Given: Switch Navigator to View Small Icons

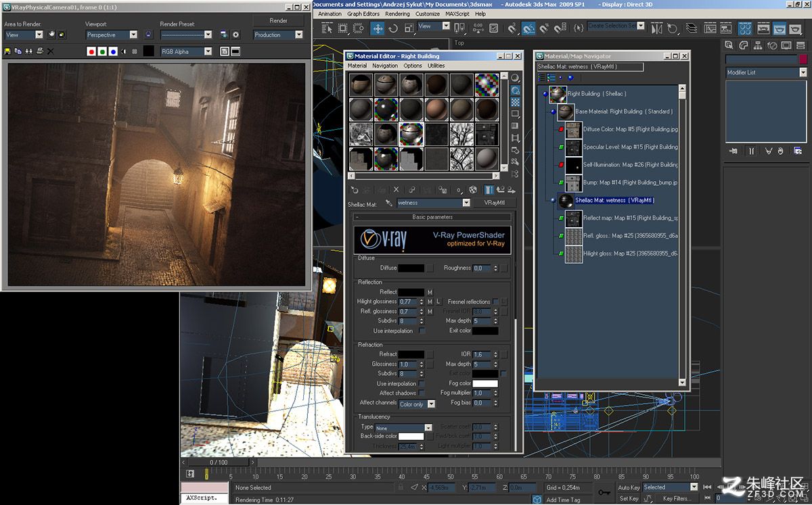Looking at the screenshot, I should click(x=561, y=78).
